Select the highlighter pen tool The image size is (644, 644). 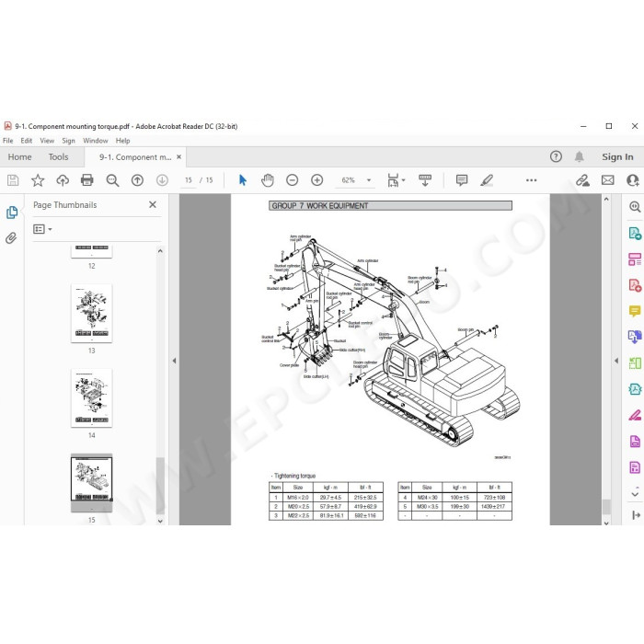pos(487,180)
